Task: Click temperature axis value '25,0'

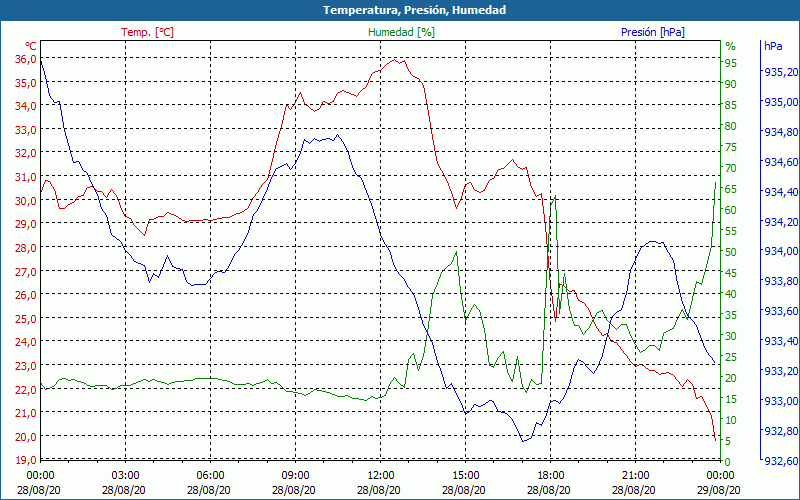Action: [26, 318]
